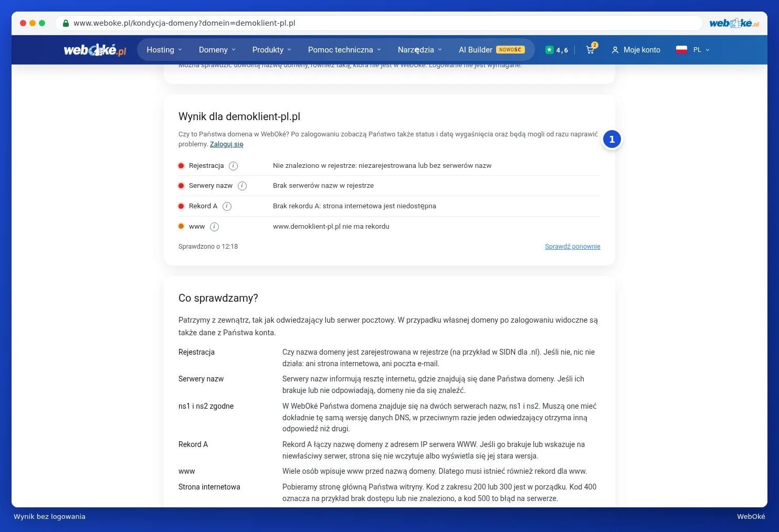
Task: Open AI Builder from the navbar
Action: coord(476,50)
